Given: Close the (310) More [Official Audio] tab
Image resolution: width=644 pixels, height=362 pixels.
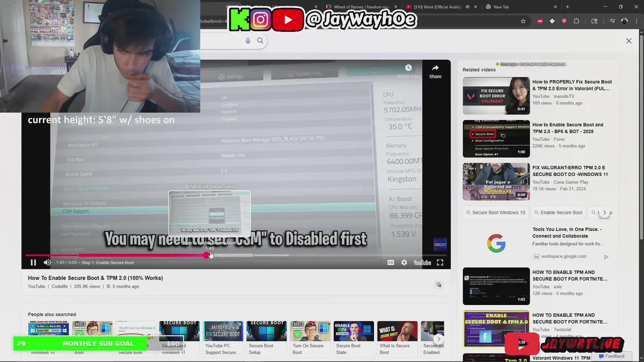Looking at the screenshot, I should pyautogui.click(x=476, y=7).
